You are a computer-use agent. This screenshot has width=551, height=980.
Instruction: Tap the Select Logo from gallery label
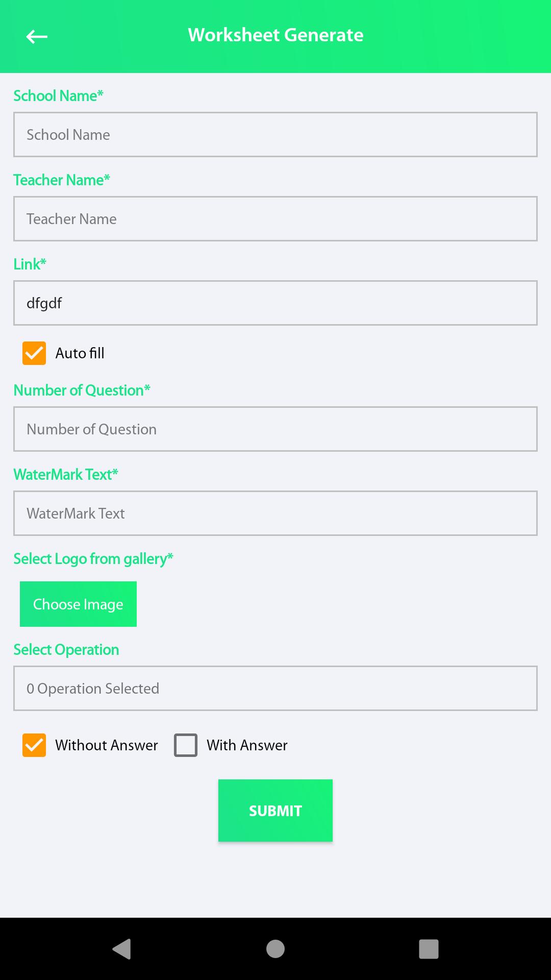pyautogui.click(x=93, y=559)
